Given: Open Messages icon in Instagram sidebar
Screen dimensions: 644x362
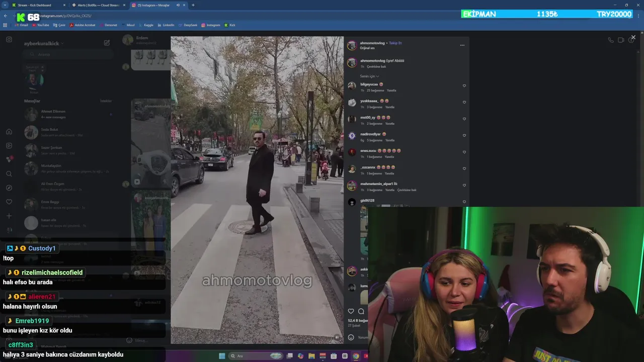Looking at the screenshot, I should pyautogui.click(x=9, y=159).
